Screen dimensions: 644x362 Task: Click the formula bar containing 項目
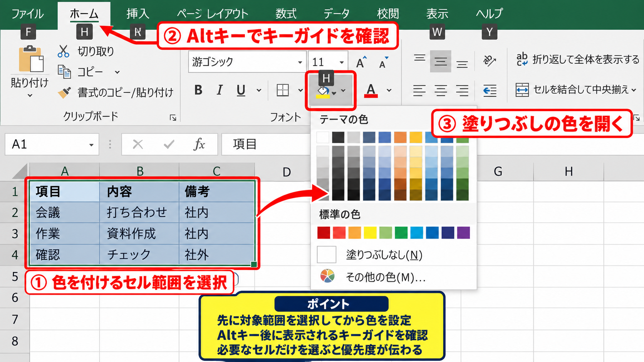coord(267,144)
